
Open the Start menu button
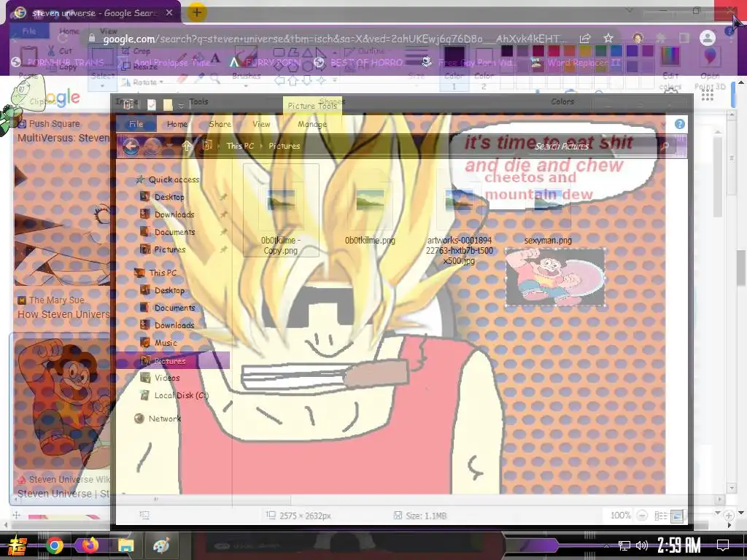click(18, 545)
